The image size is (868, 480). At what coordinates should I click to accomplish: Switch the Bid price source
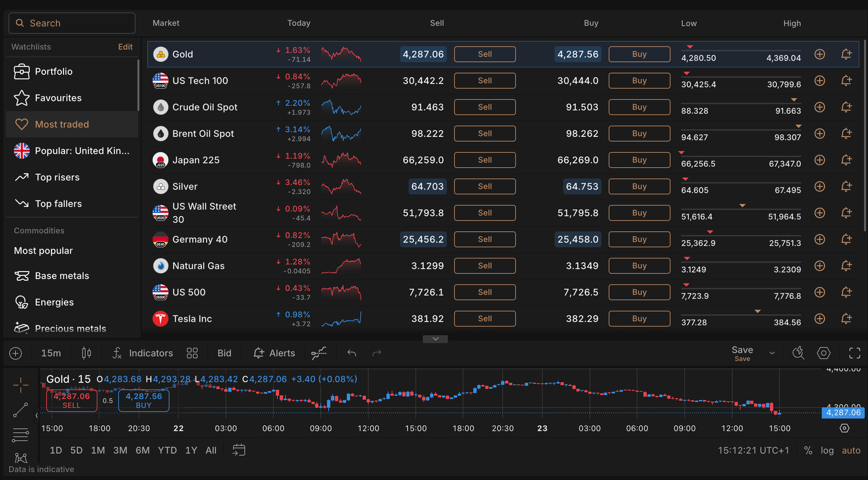point(225,353)
